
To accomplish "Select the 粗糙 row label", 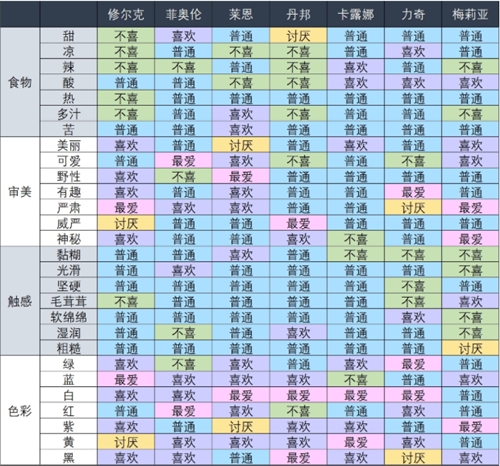I will (69, 348).
